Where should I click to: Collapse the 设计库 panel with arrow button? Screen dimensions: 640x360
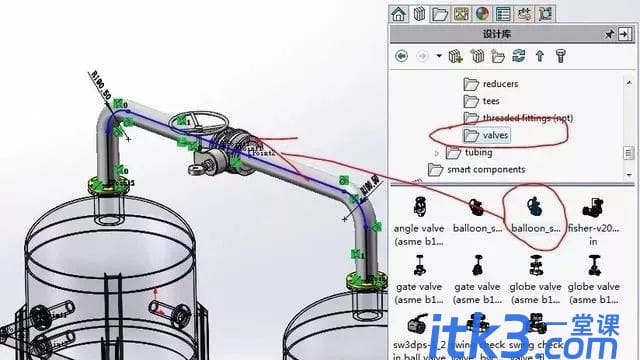point(624,34)
